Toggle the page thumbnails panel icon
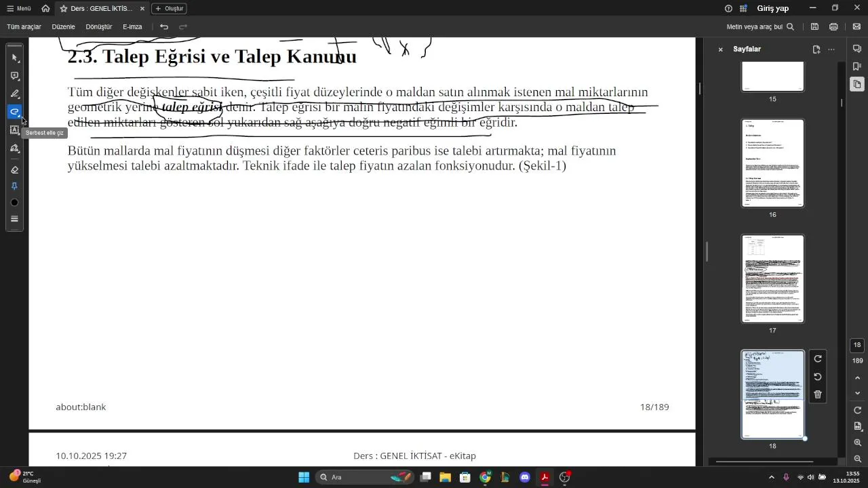868x488 pixels. tap(857, 85)
